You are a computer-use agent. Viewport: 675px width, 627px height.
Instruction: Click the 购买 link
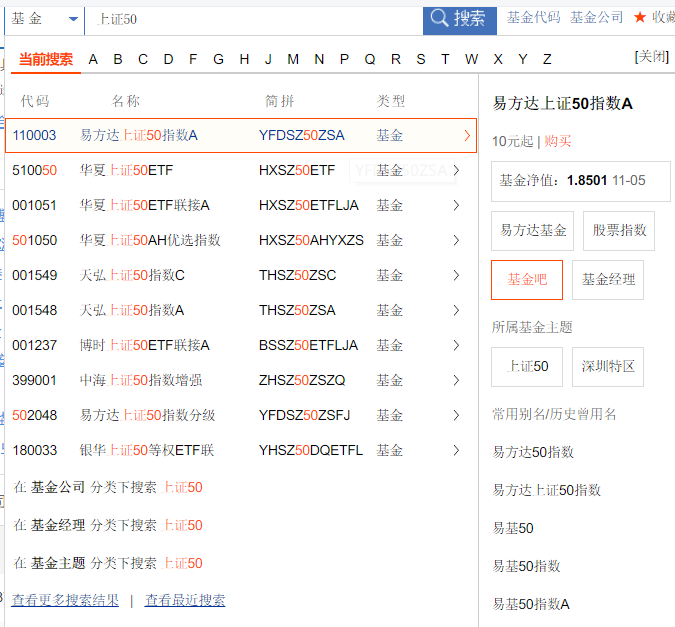(557, 141)
